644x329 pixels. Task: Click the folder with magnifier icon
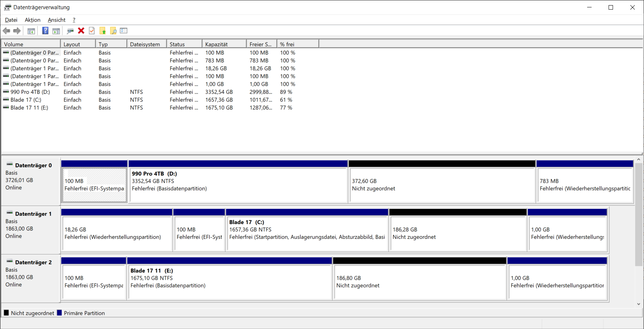point(113,31)
